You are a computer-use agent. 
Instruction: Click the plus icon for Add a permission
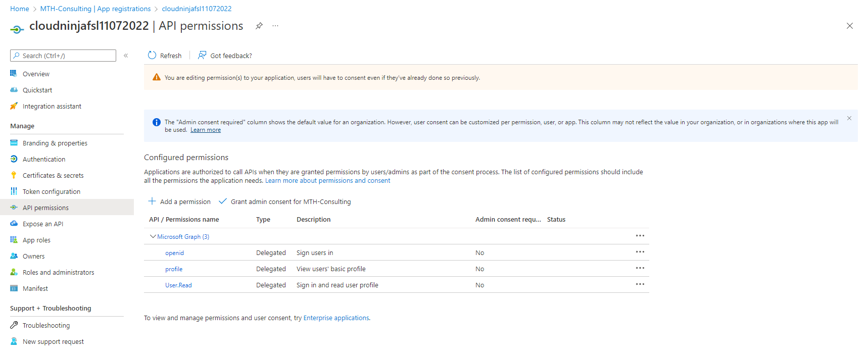tap(152, 201)
